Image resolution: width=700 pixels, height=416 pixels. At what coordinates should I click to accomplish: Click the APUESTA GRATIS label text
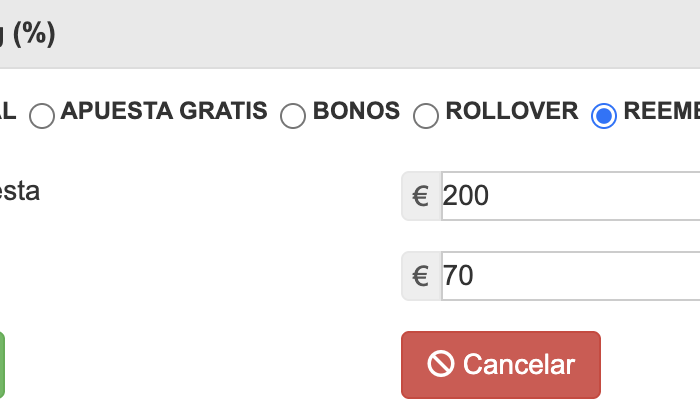(x=164, y=111)
